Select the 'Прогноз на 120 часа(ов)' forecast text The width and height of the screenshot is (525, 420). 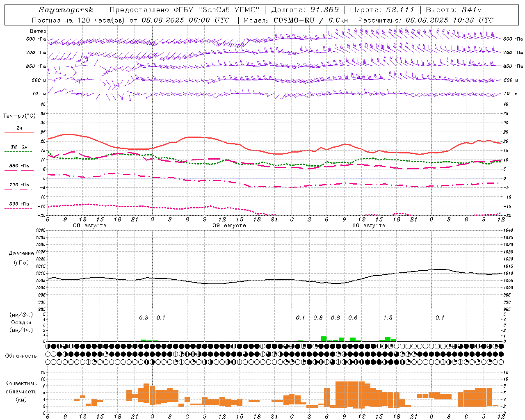point(79,20)
